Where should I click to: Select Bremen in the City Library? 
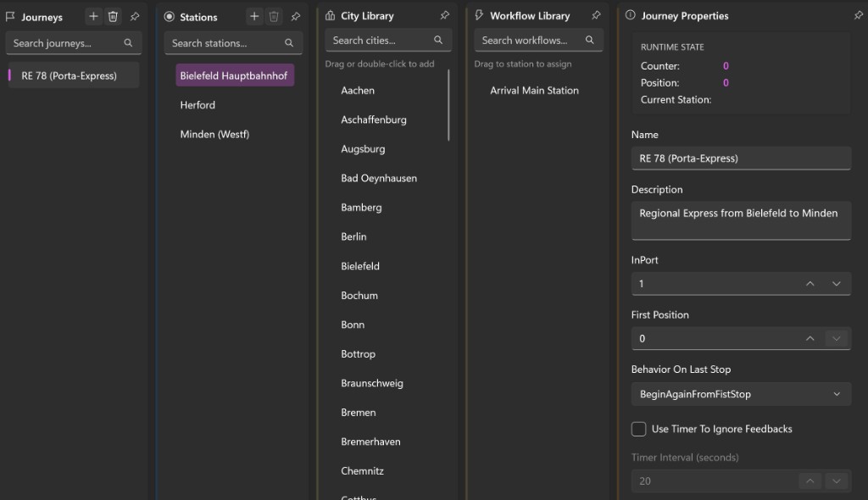point(359,413)
